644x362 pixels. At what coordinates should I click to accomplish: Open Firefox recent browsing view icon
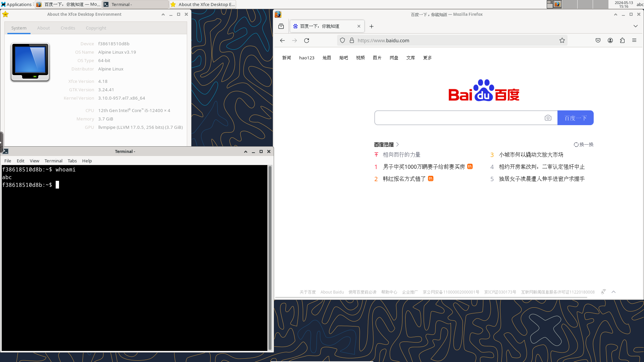tap(281, 26)
